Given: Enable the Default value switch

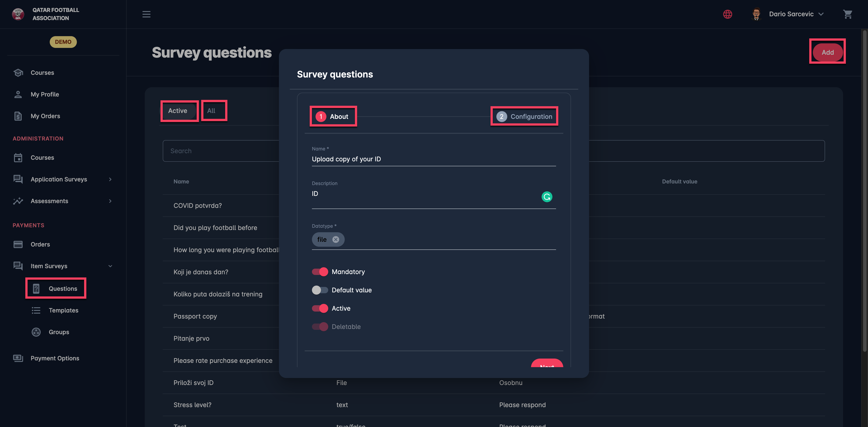Looking at the screenshot, I should click(x=320, y=290).
